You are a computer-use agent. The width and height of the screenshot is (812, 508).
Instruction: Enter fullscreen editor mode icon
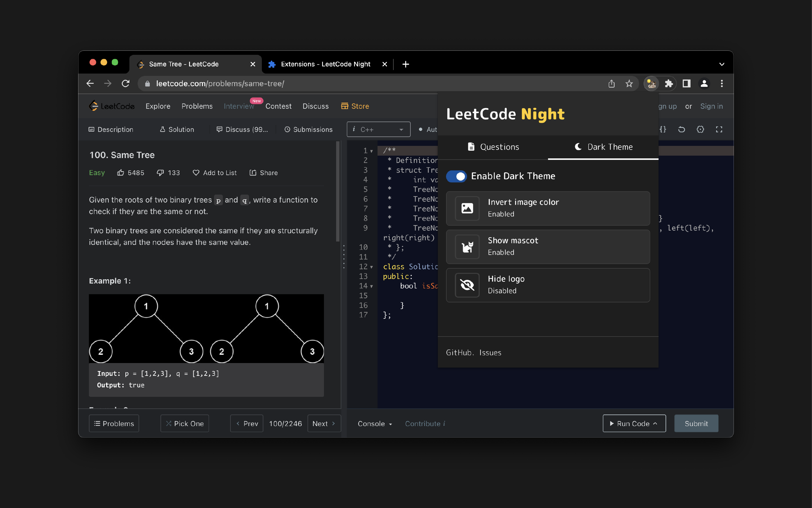[719, 129]
